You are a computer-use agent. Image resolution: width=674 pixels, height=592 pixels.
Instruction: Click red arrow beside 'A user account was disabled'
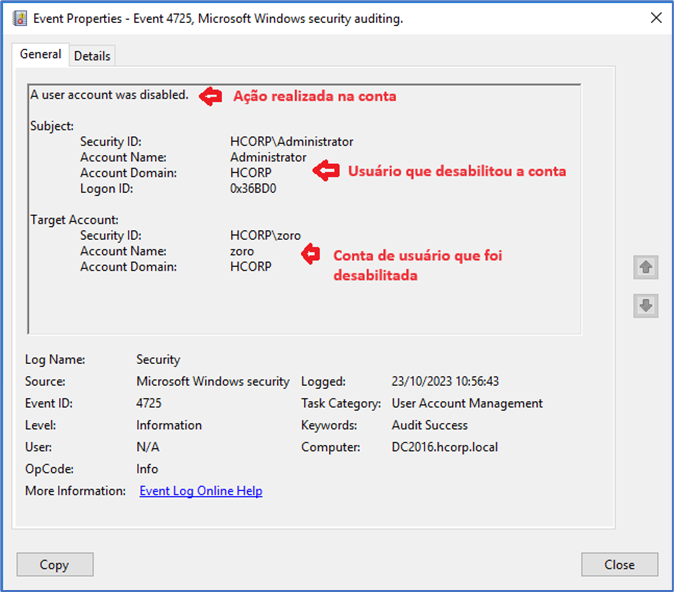coord(209,96)
